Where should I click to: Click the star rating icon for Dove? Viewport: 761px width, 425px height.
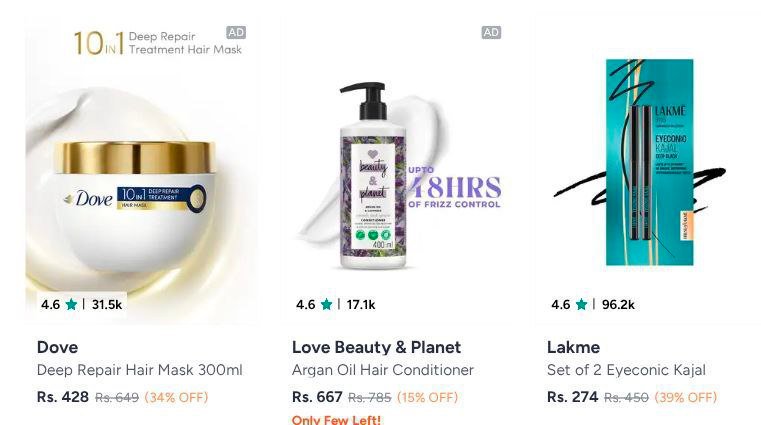tap(71, 305)
